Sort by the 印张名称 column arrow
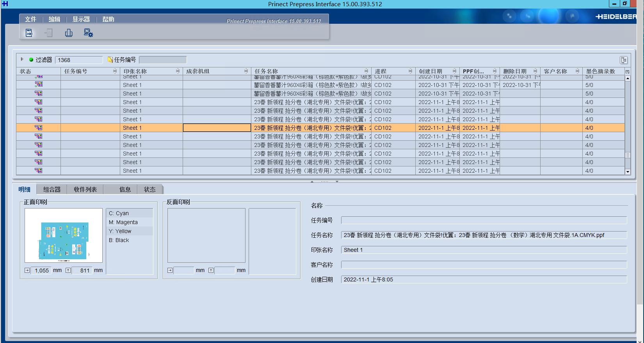644x343 pixels. pos(178,71)
